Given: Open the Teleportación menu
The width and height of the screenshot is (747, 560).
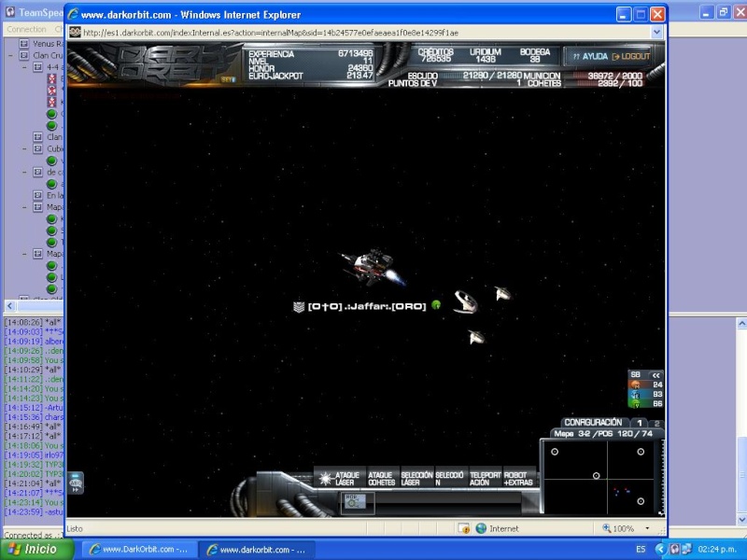Looking at the screenshot, I should click(x=485, y=479).
